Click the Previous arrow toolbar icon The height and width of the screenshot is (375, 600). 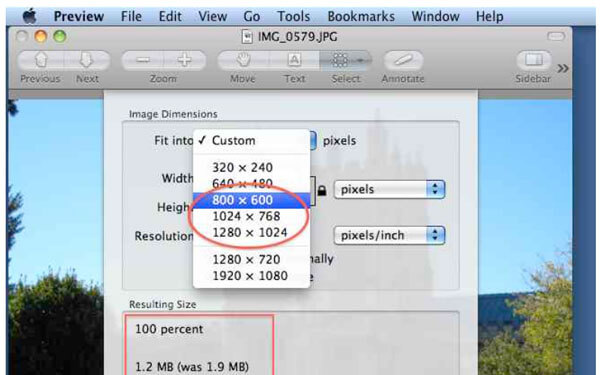41,60
